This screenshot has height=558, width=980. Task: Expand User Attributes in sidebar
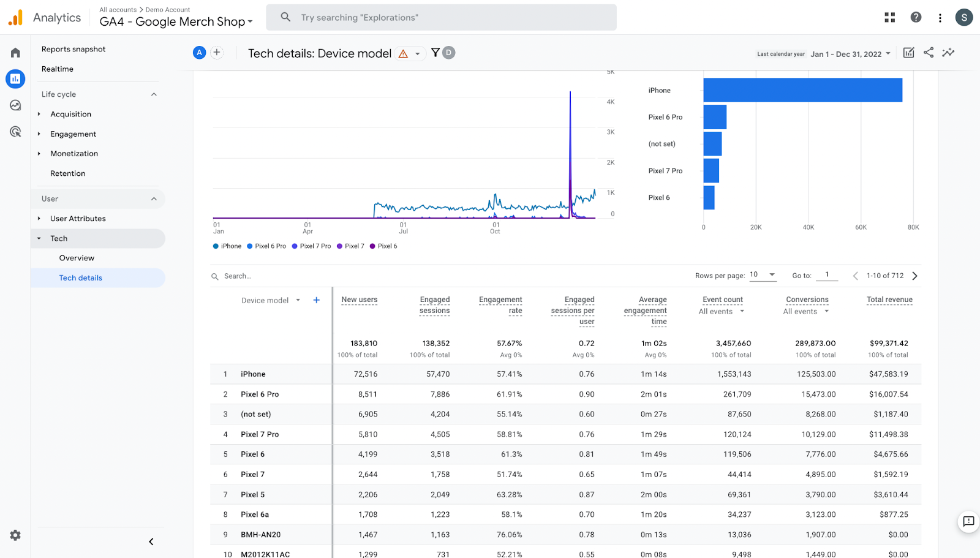39,219
